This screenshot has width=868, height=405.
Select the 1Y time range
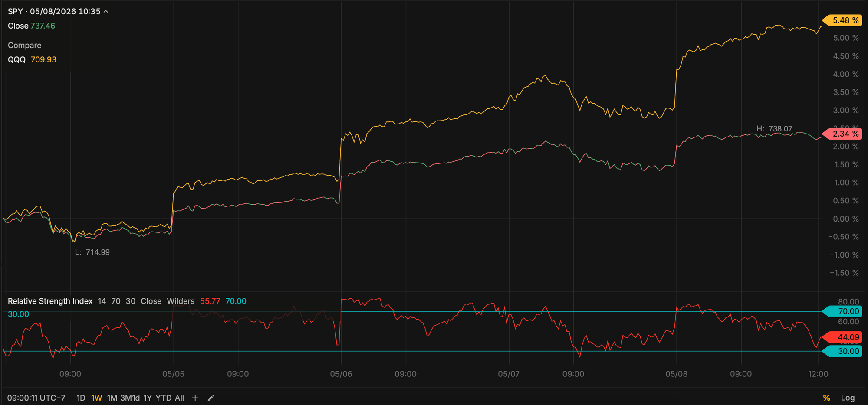point(148,398)
